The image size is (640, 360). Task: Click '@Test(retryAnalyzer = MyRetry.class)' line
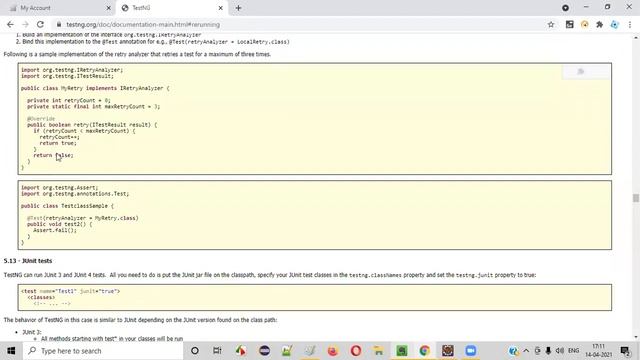click(x=83, y=218)
